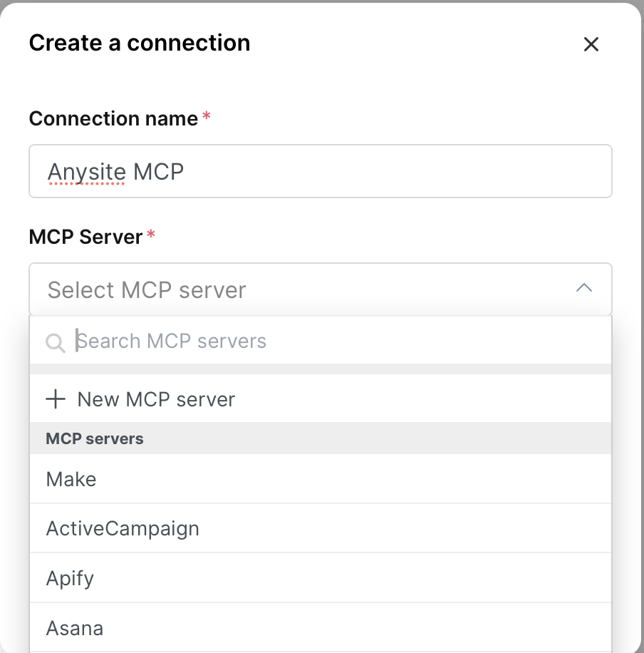
Task: Click the Anysite MCP name field
Action: pyautogui.click(x=321, y=171)
